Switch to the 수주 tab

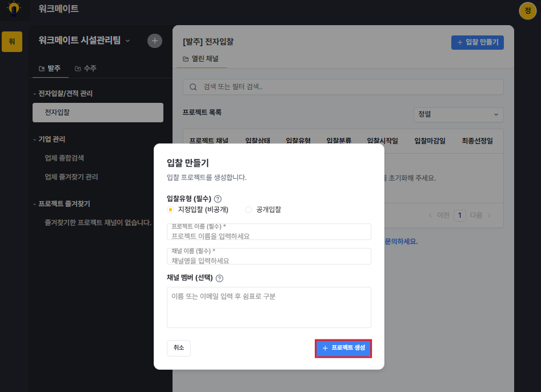tap(86, 69)
